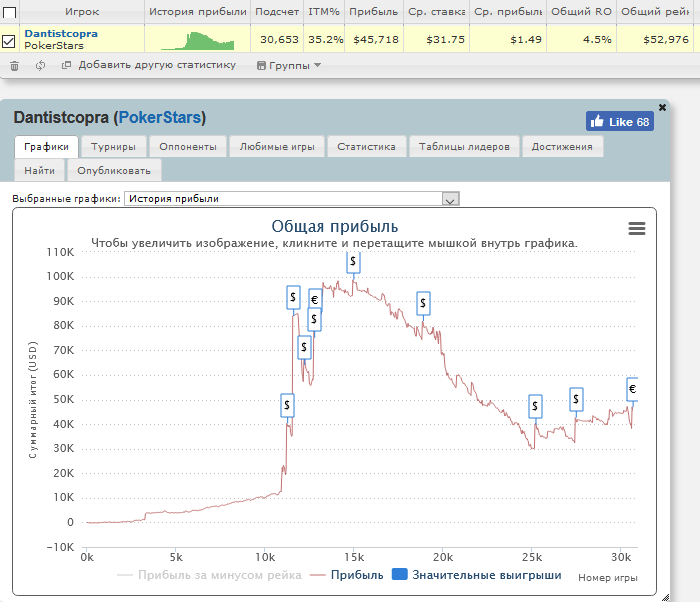Sort by the Игрок column header
This screenshot has height=602, width=700.
[x=82, y=12]
